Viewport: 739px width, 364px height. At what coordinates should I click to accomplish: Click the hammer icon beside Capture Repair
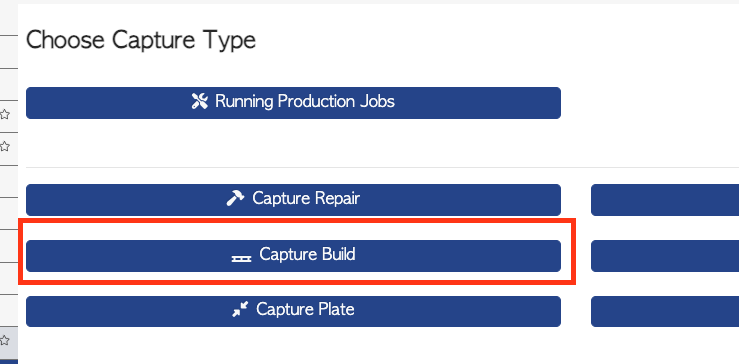coord(235,199)
